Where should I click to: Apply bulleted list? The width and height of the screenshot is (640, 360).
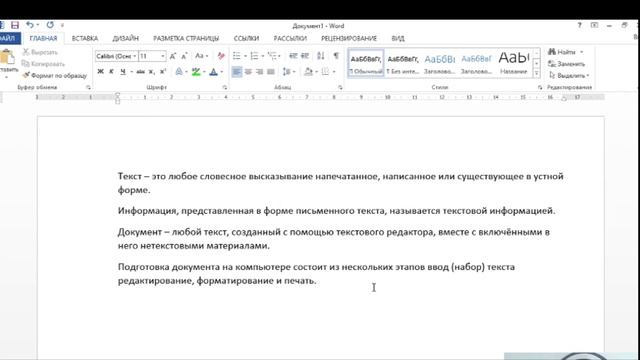point(237,56)
